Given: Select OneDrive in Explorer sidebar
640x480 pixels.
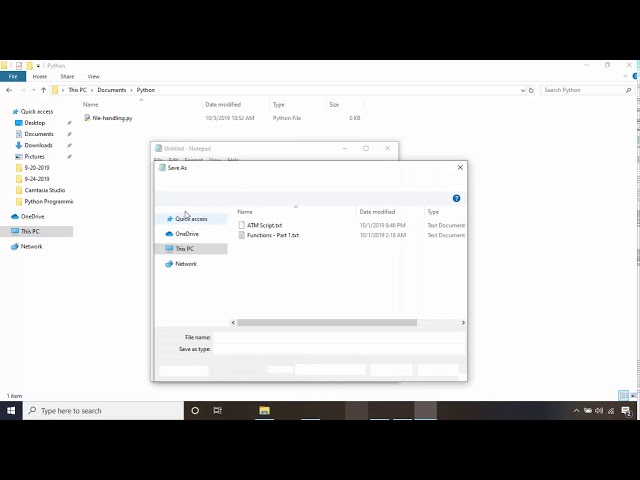Looking at the screenshot, I should 32,216.
